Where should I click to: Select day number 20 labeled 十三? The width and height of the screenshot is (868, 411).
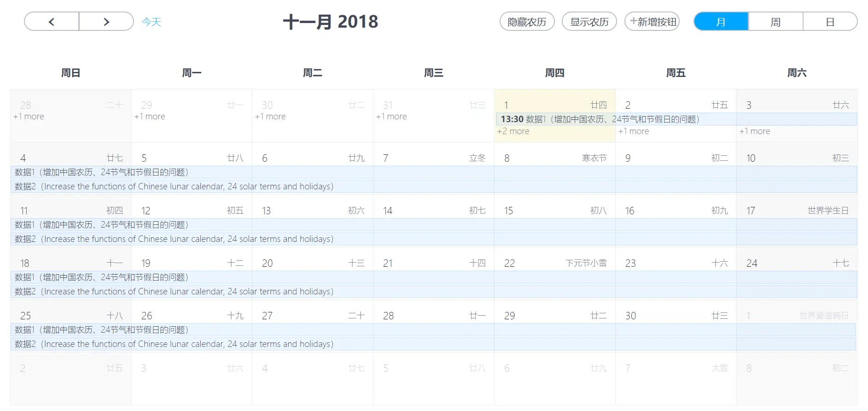(x=267, y=264)
